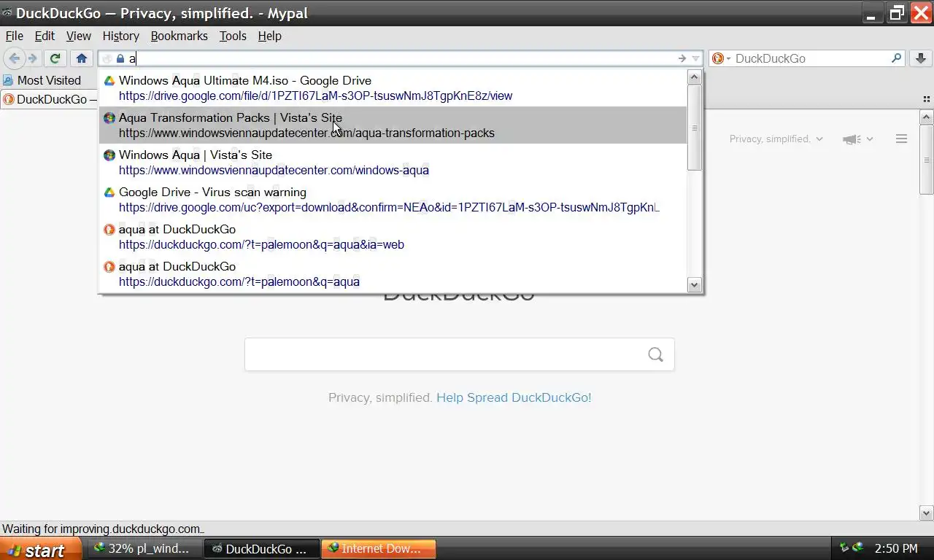This screenshot has width=934, height=560.
Task: Select Windows Aqua Vista's Site suggestion
Action: pos(393,163)
